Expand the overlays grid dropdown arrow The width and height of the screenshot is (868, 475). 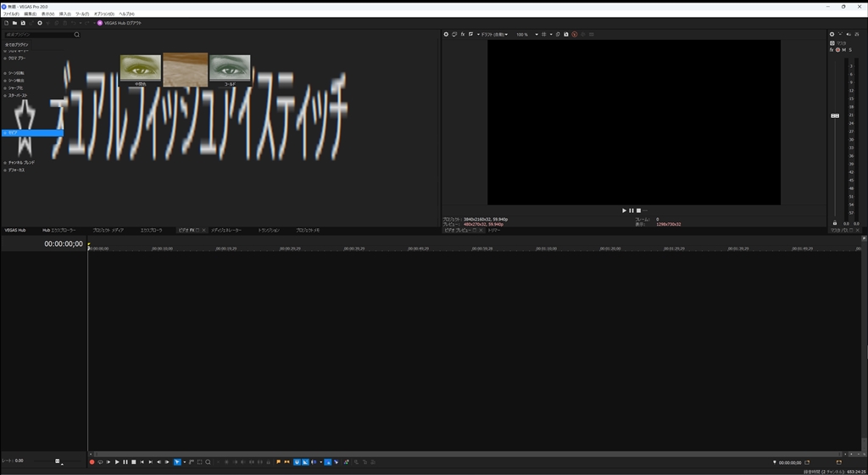551,34
